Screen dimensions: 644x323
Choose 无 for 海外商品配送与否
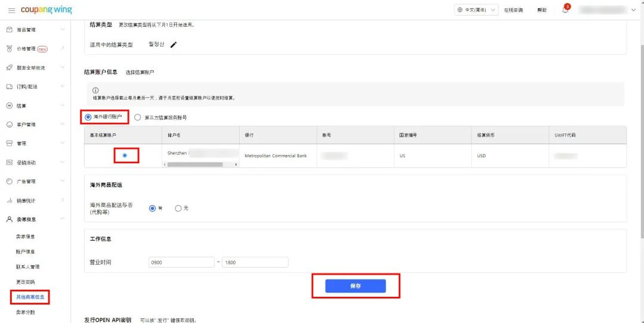(178, 209)
